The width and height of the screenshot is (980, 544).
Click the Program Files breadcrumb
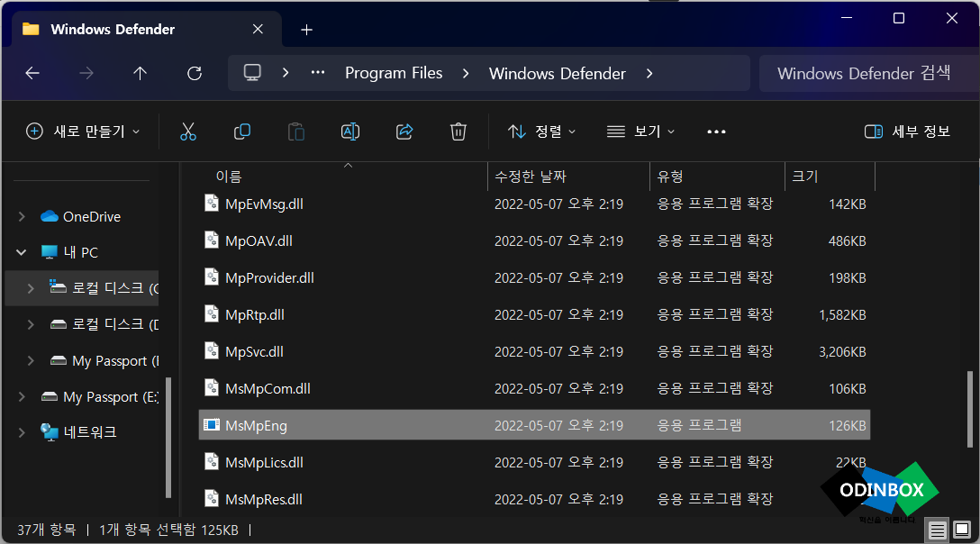tap(394, 73)
